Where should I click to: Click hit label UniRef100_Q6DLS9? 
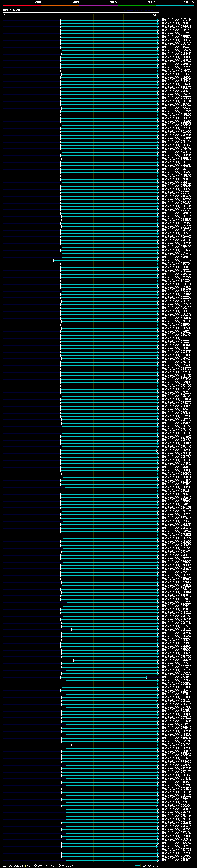pyautogui.click(x=177, y=40)
